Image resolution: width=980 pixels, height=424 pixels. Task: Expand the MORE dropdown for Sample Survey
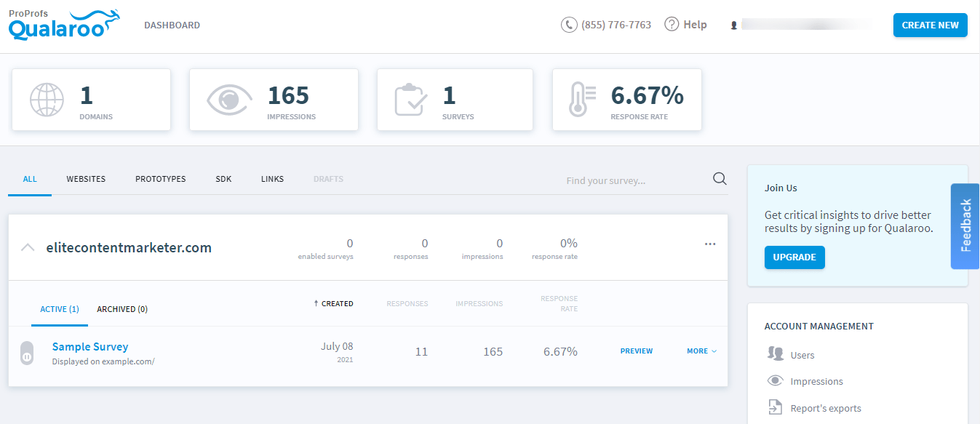point(701,351)
